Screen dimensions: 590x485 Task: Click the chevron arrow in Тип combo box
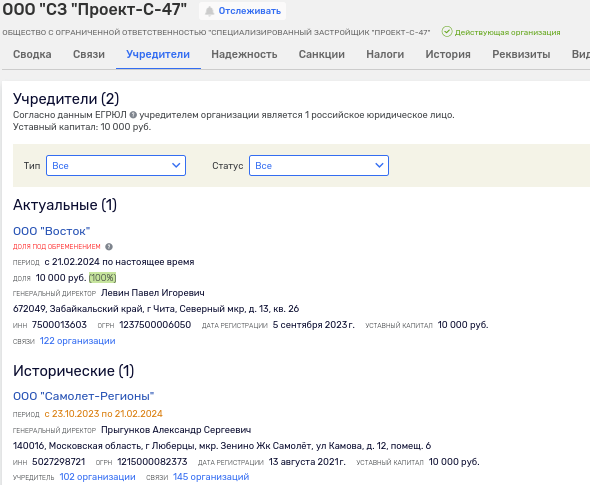(176, 165)
